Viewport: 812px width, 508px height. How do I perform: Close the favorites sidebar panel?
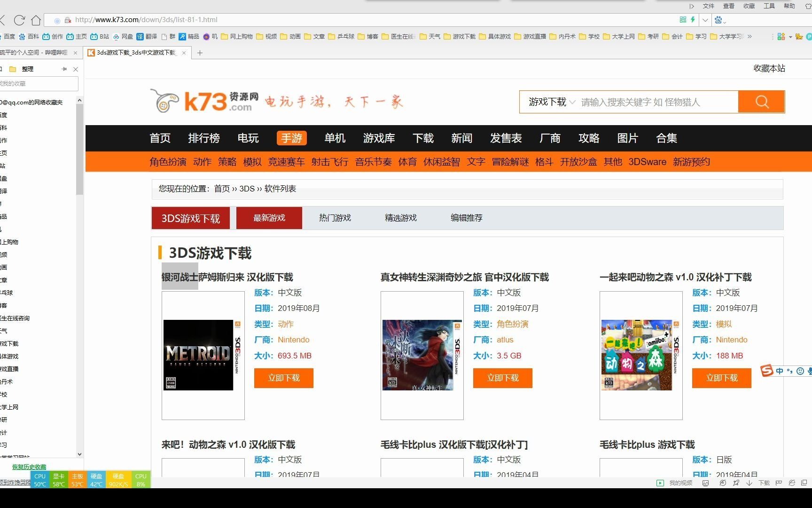(x=76, y=69)
